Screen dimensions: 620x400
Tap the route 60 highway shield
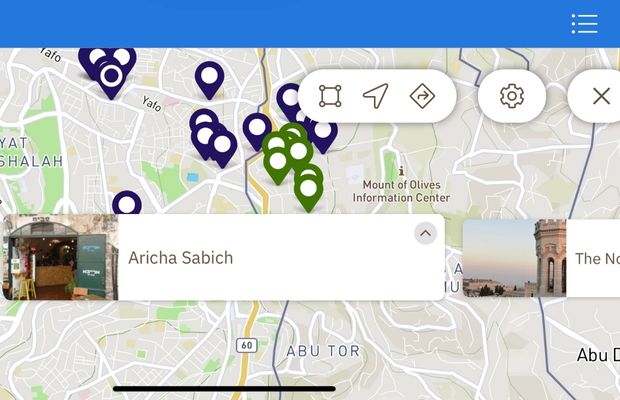pyautogui.click(x=247, y=345)
